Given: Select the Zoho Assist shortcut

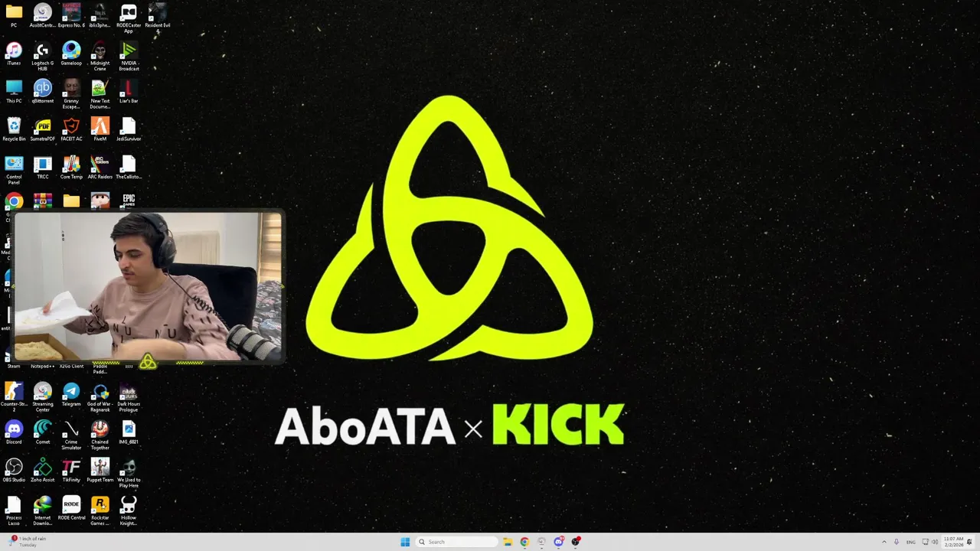Looking at the screenshot, I should (x=43, y=471).
